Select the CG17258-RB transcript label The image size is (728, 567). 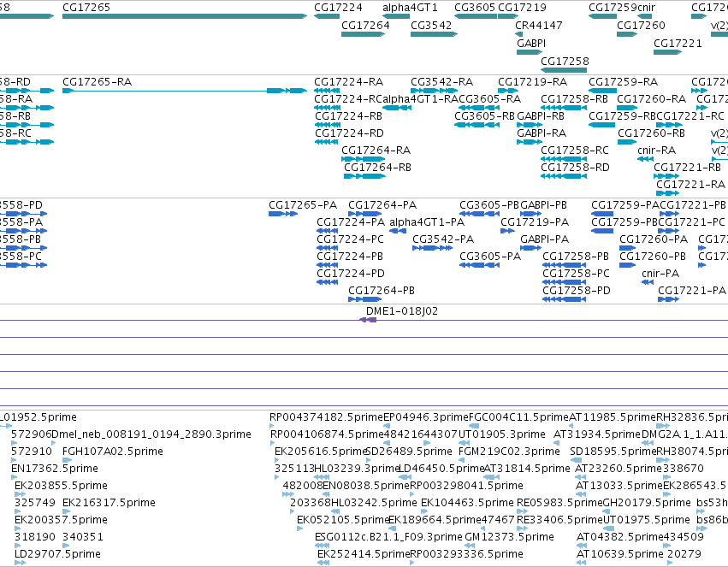[574, 99]
